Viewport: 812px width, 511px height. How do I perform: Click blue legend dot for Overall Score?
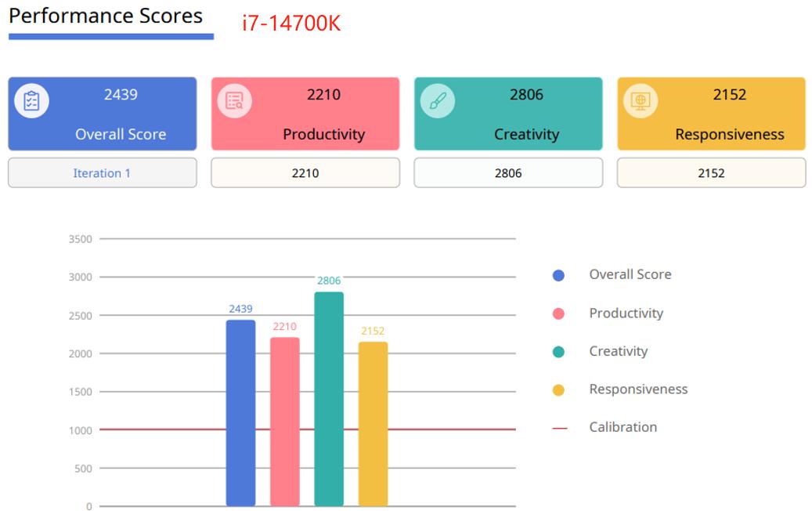[x=558, y=275]
